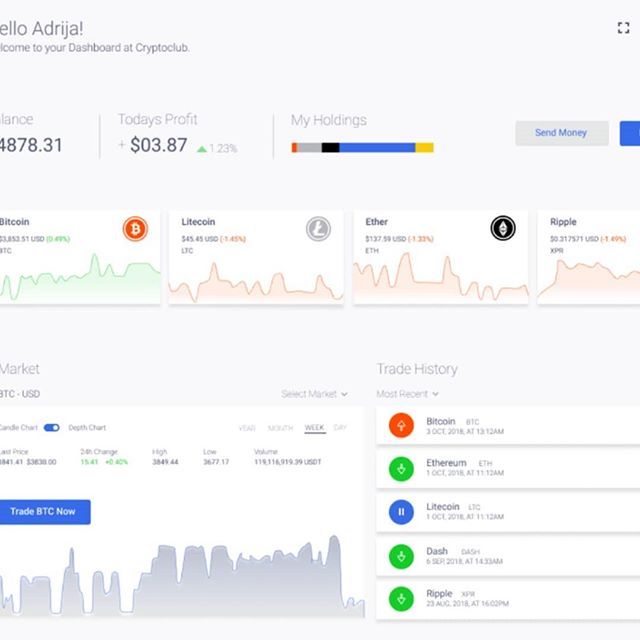Click the Volume value 119,116,919.39 USDT
Screen dimensions: 640x640
(287, 462)
